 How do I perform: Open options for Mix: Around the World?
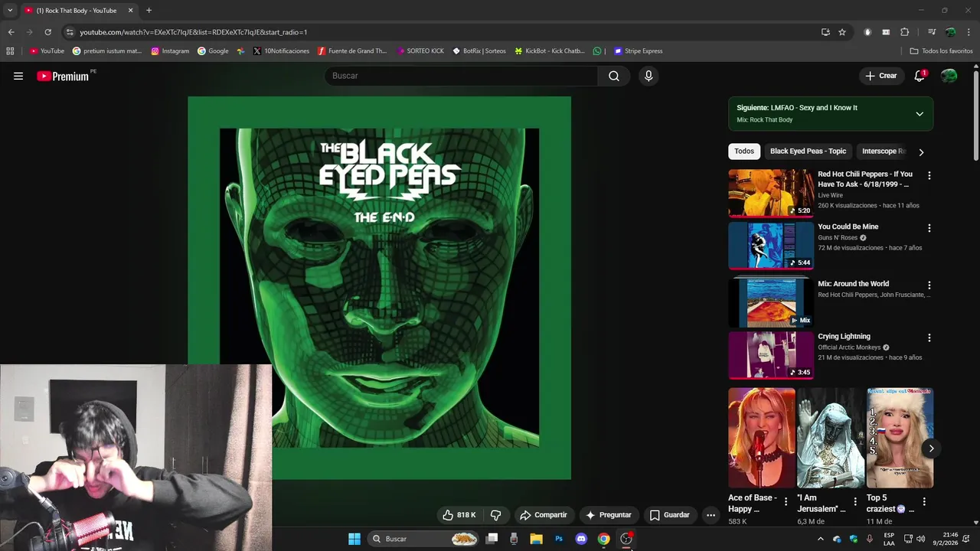(x=929, y=285)
